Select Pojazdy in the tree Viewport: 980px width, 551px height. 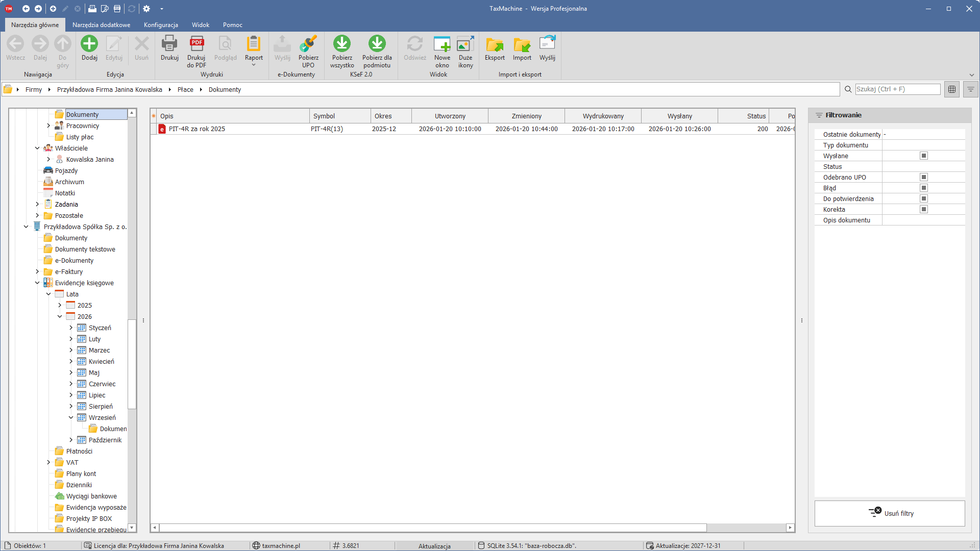(66, 170)
